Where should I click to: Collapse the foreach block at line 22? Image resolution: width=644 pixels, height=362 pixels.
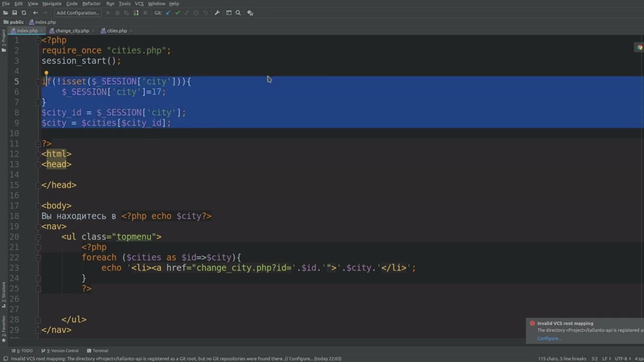[x=38, y=257]
